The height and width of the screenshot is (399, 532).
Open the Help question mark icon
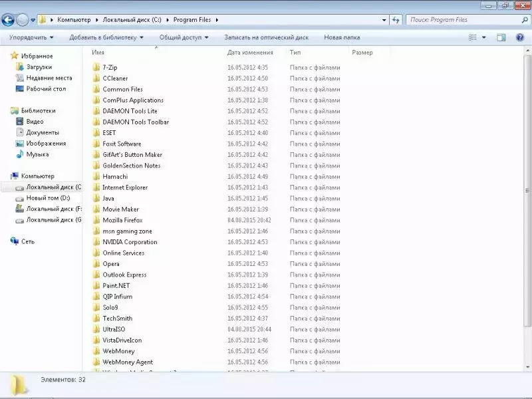click(x=520, y=37)
